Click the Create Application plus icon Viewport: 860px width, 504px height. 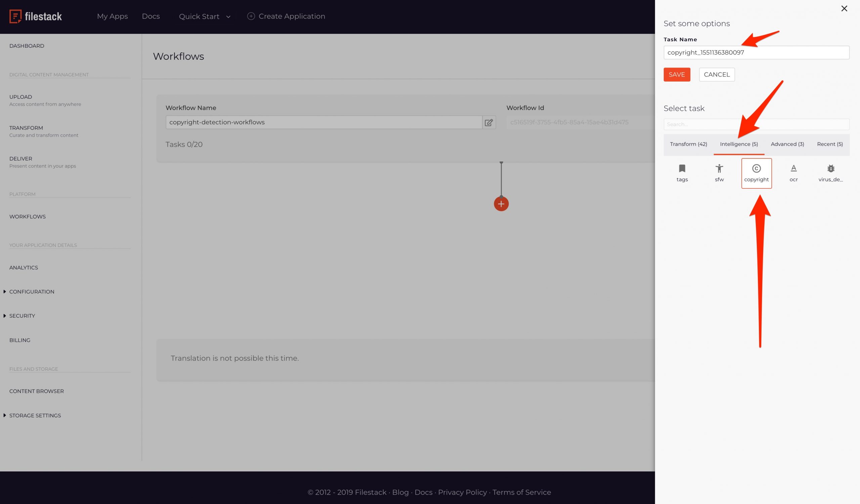[x=251, y=16]
